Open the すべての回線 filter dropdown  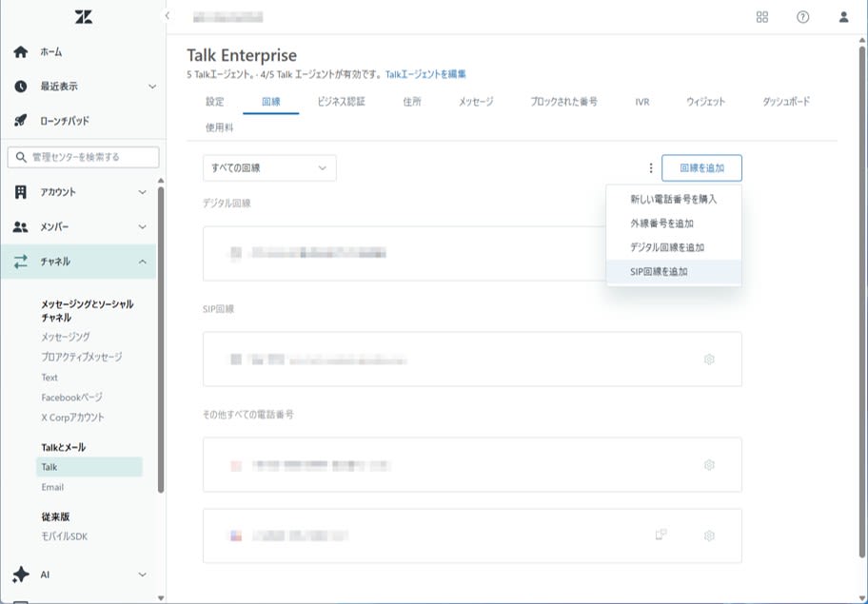269,168
